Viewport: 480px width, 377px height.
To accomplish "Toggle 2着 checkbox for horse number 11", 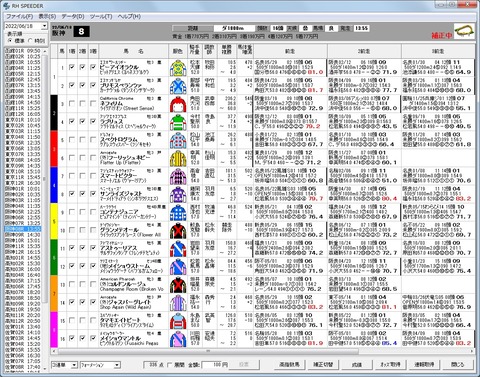I will [x=82, y=248].
